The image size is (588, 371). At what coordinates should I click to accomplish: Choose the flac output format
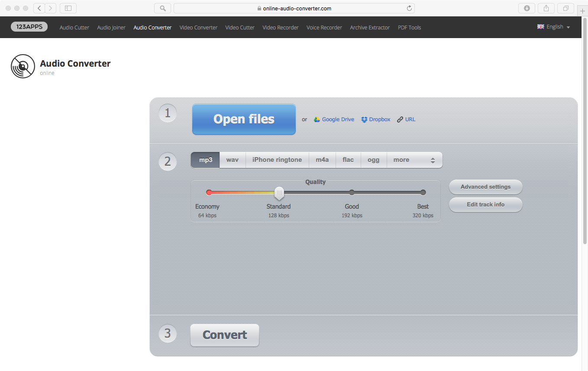(348, 160)
